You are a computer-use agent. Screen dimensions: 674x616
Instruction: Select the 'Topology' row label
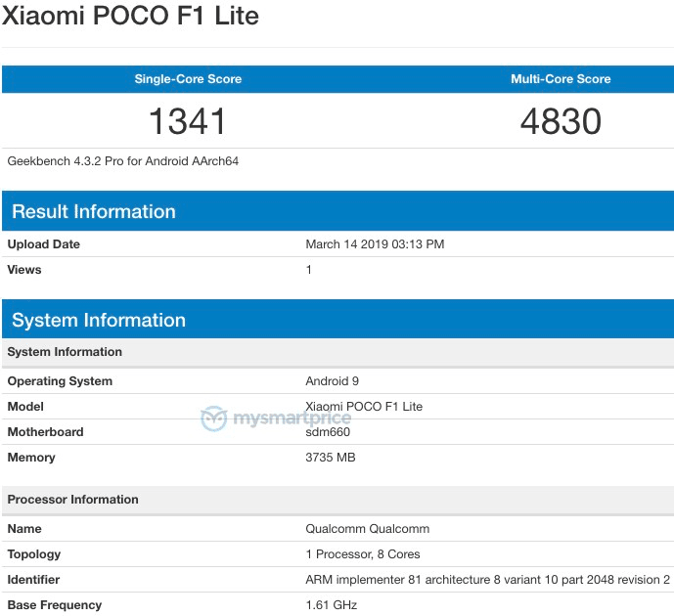coord(33,554)
